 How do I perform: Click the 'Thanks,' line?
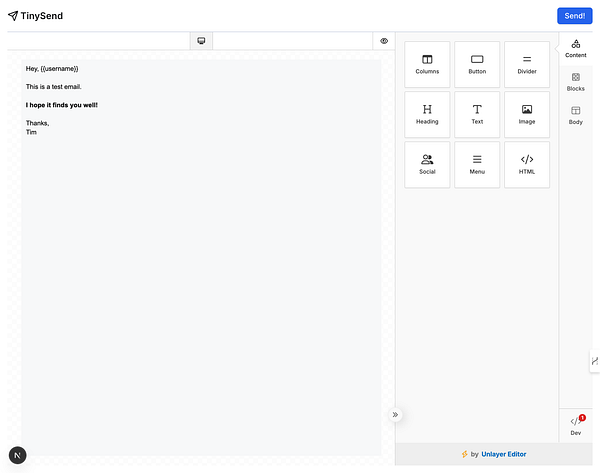[38, 123]
